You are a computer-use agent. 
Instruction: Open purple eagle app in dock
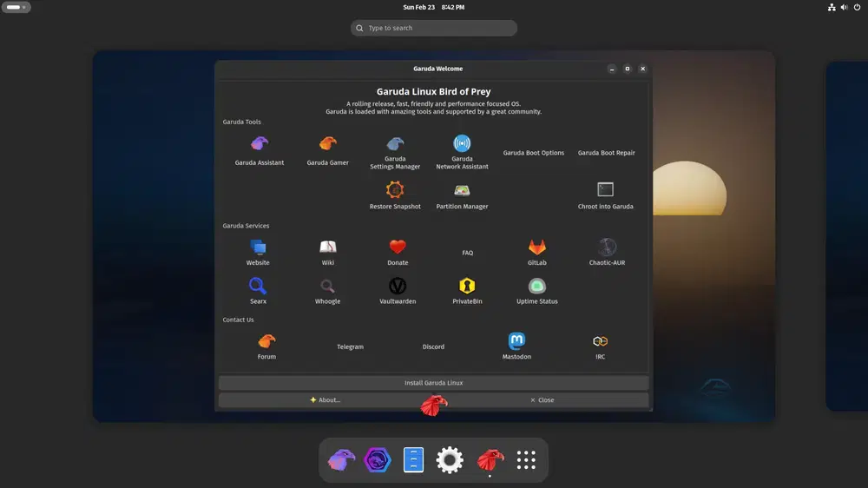tap(341, 459)
